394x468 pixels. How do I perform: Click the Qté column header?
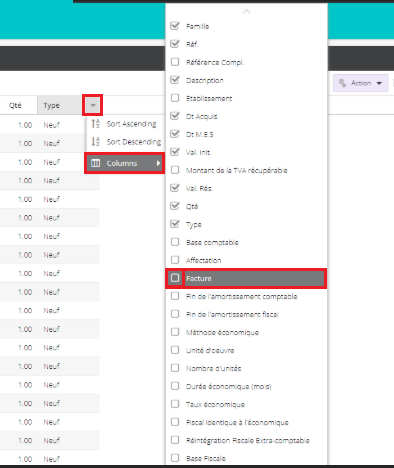(18, 105)
